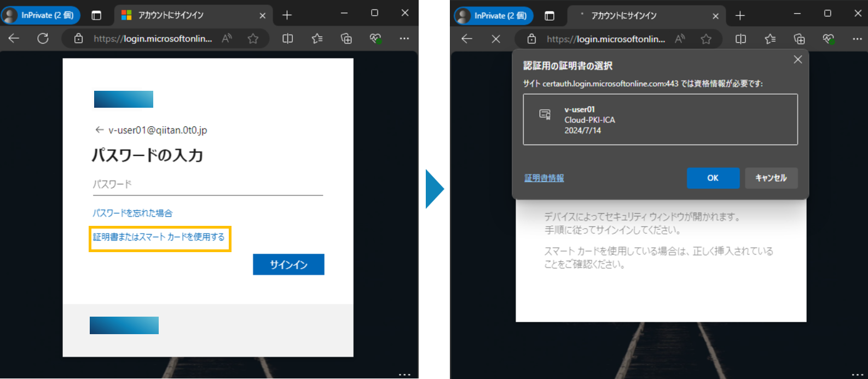Click the address bar URL in left browser
The height and width of the screenshot is (379, 868).
(x=153, y=38)
